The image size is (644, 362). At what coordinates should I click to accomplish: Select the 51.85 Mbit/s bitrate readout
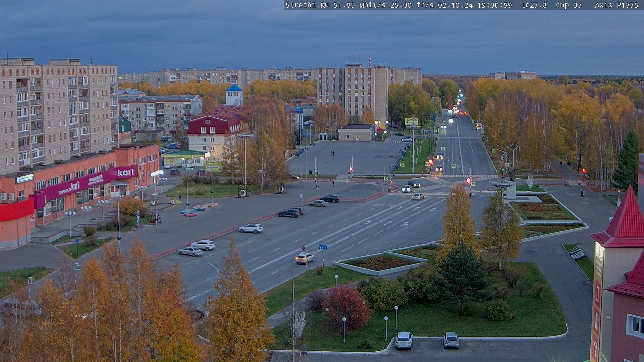pos(360,5)
